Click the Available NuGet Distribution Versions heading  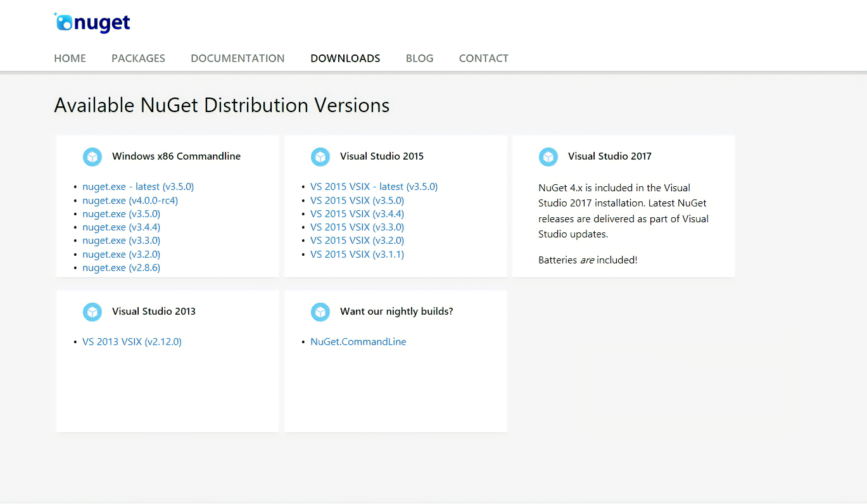[x=222, y=105]
